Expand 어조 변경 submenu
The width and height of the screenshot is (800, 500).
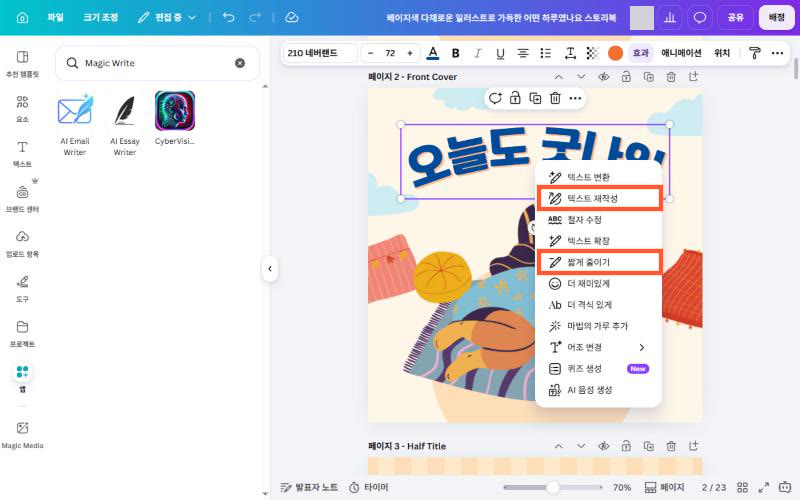598,347
